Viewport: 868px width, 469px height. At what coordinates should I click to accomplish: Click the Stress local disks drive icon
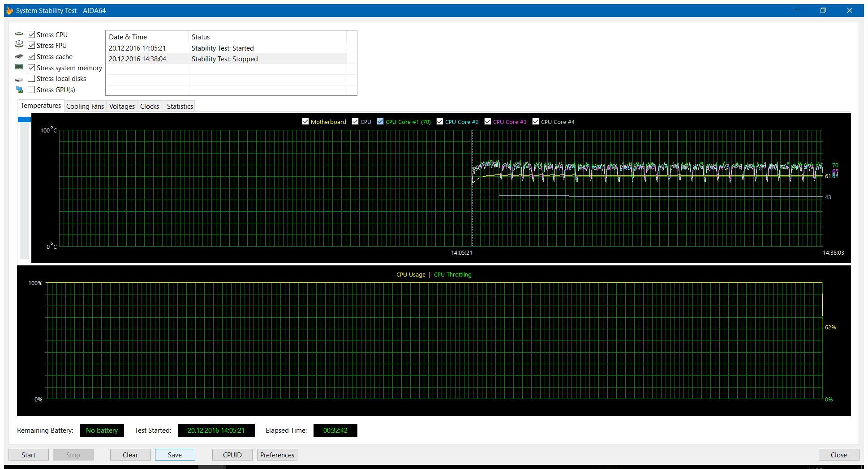pos(19,80)
